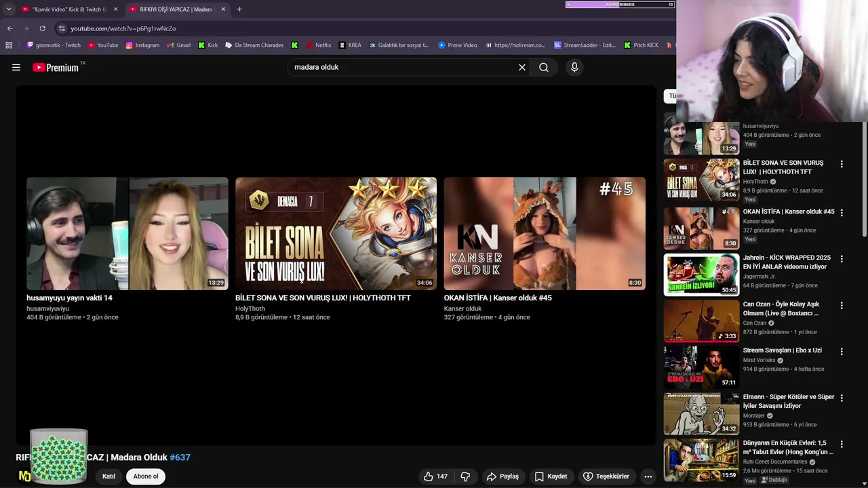Open a new browser tab

pyautogui.click(x=239, y=9)
